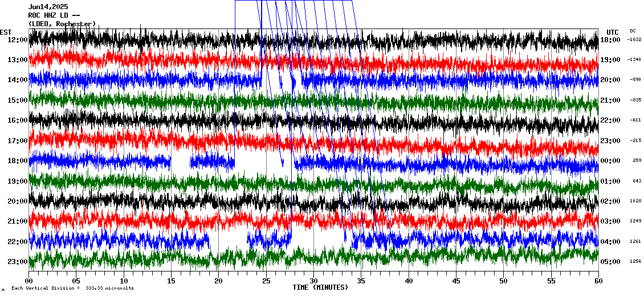Image resolution: width=644 pixels, height=296 pixels.
Task: Click the TIME (MINUTES) axis title
Action: pyautogui.click(x=320, y=287)
